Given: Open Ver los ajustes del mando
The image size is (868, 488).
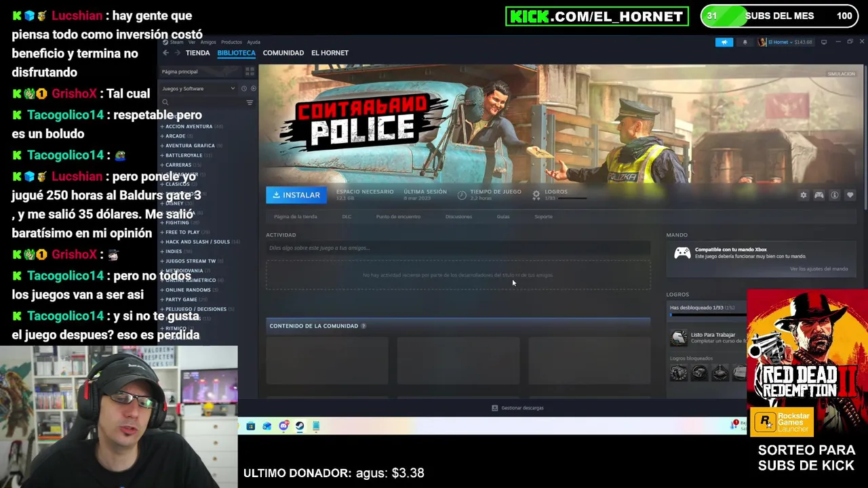Looking at the screenshot, I should [818, 269].
